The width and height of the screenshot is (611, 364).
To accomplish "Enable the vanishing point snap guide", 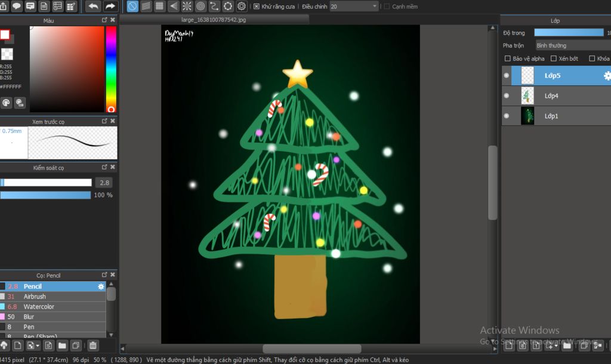I will (174, 6).
